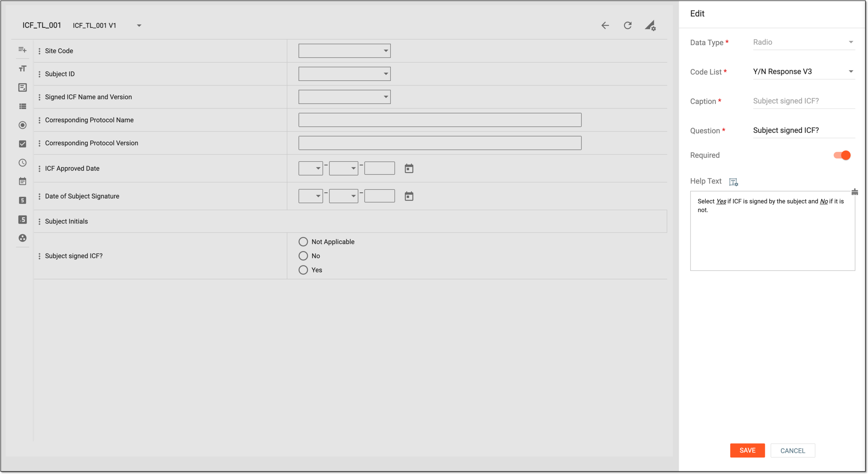
Task: Click inside the Help Text editor box
Action: click(773, 231)
